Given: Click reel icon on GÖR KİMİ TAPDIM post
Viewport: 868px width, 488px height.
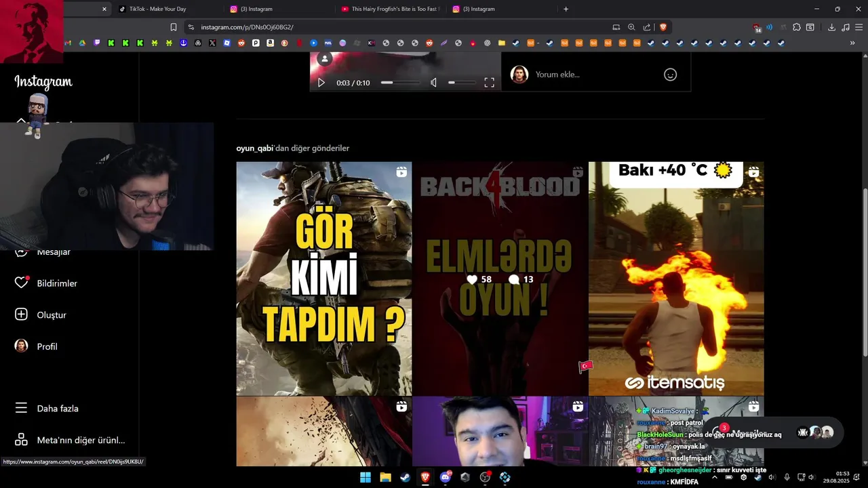Looking at the screenshot, I should [x=401, y=173].
